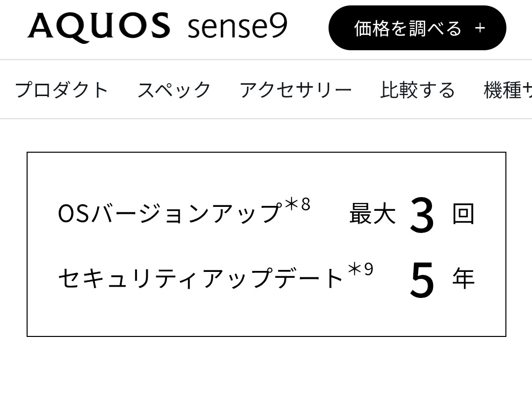
Task: Switch to the スペック tab
Action: click(174, 90)
